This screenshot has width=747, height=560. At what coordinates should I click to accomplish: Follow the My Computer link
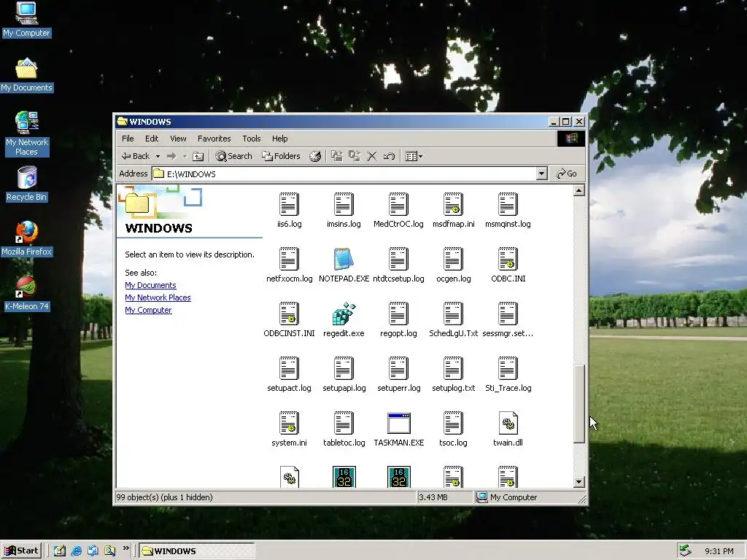[x=148, y=310]
